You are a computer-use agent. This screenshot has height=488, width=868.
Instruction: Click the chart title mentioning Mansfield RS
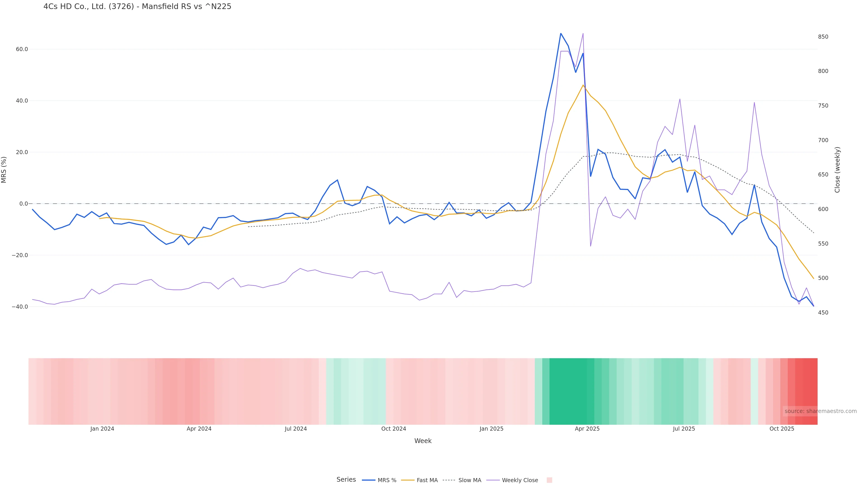pos(137,7)
